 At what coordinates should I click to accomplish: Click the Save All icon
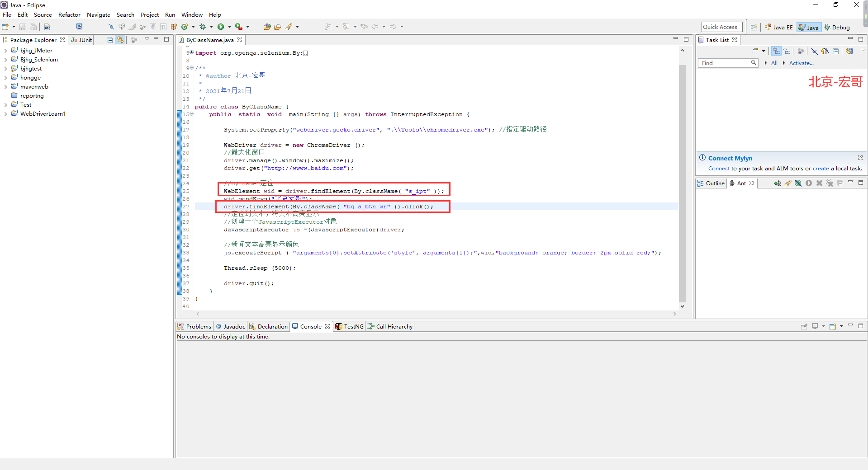pyautogui.click(x=33, y=27)
